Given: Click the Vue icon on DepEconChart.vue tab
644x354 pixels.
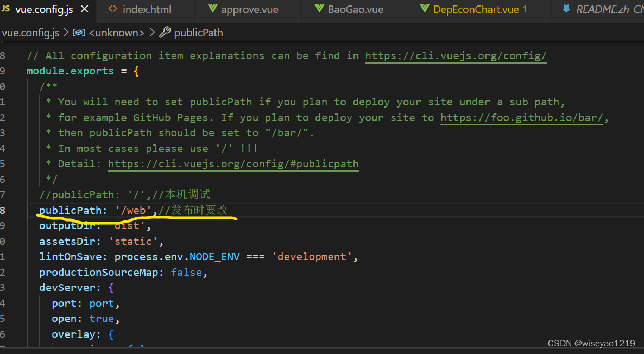Looking at the screenshot, I should pos(425,9).
